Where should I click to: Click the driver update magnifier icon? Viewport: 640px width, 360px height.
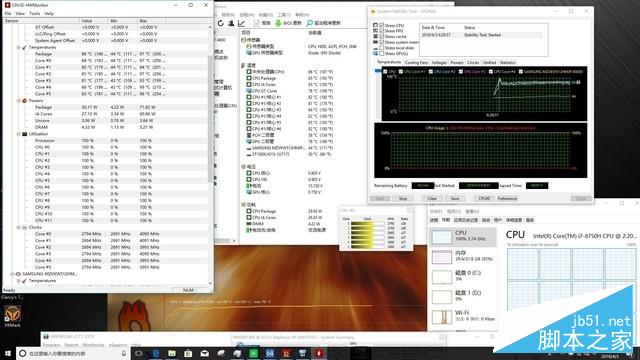click(310, 23)
